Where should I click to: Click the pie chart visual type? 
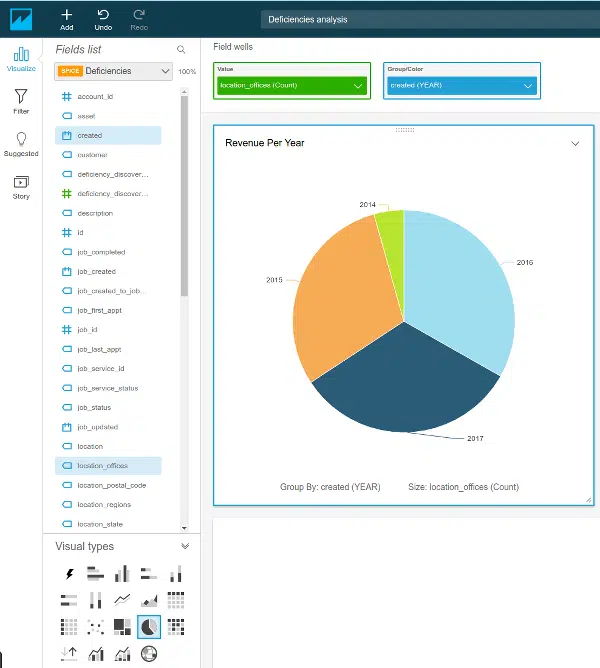tap(148, 627)
